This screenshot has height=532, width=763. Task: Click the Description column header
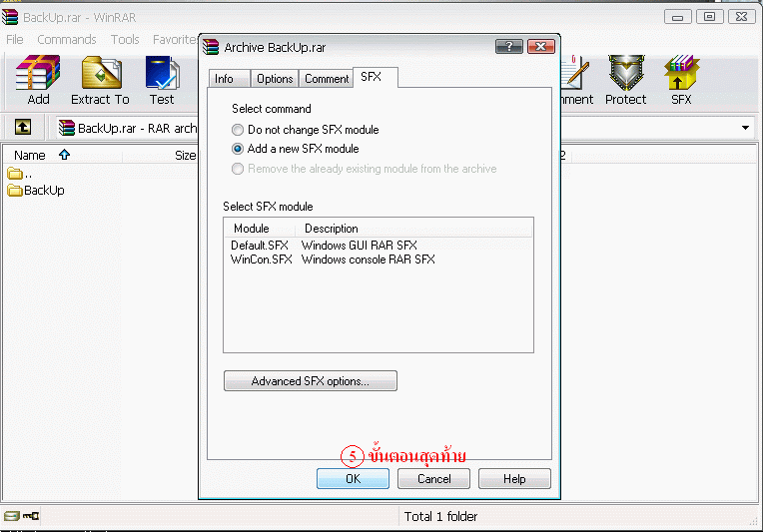point(413,228)
